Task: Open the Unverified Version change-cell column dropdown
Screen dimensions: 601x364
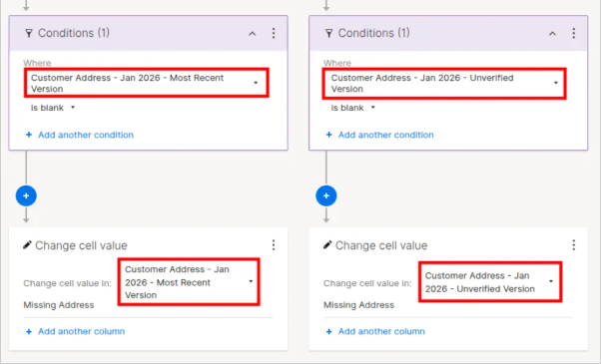Action: (490, 282)
